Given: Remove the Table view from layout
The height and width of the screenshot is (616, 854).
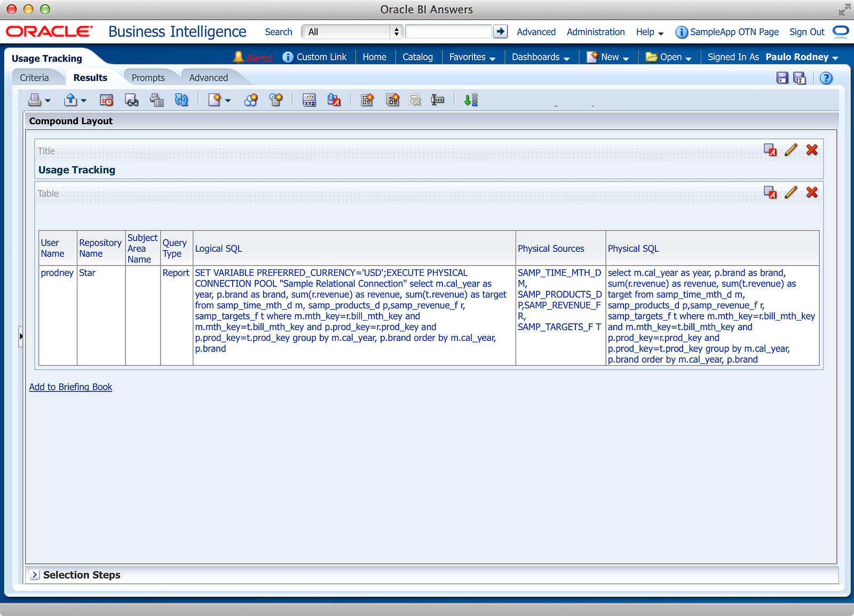Looking at the screenshot, I should [812, 193].
